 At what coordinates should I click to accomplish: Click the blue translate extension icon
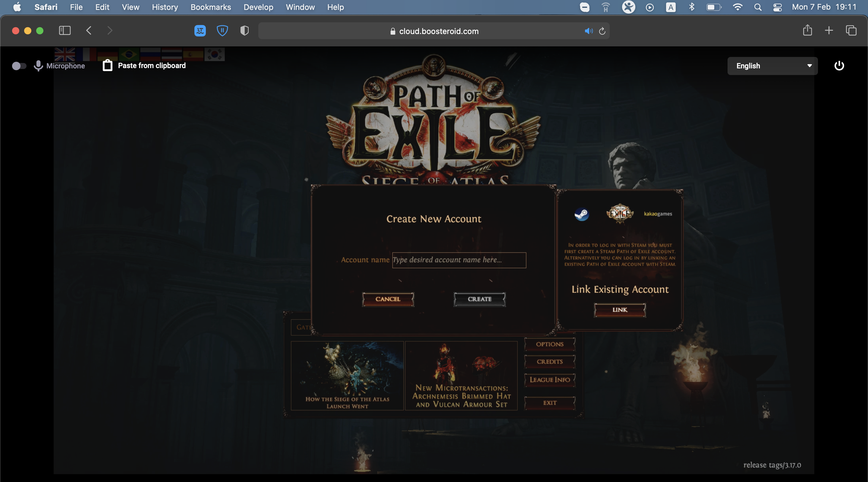[200, 31]
